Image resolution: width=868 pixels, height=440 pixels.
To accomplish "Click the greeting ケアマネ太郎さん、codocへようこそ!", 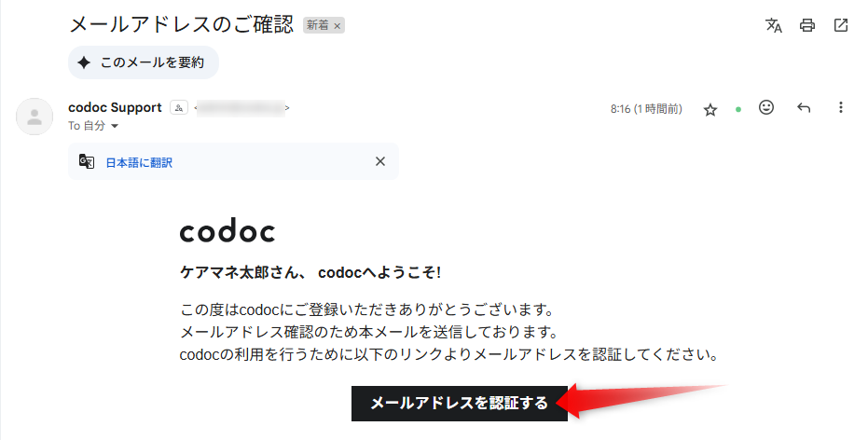I will [310, 272].
